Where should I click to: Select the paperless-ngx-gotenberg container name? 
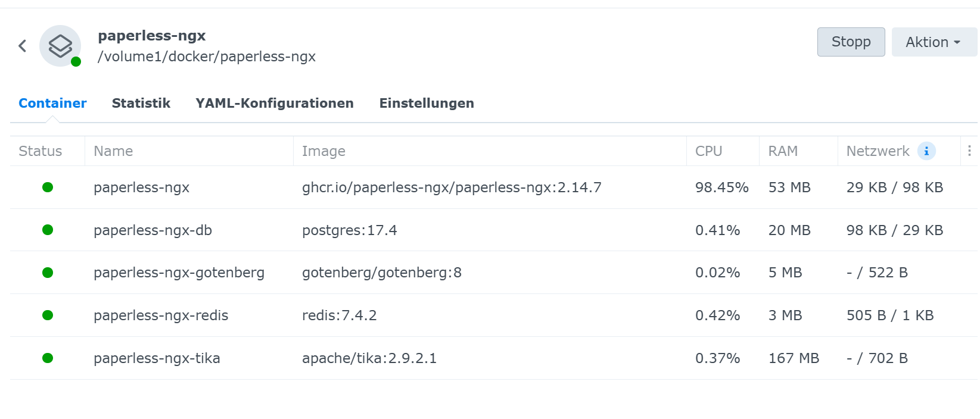(x=179, y=273)
